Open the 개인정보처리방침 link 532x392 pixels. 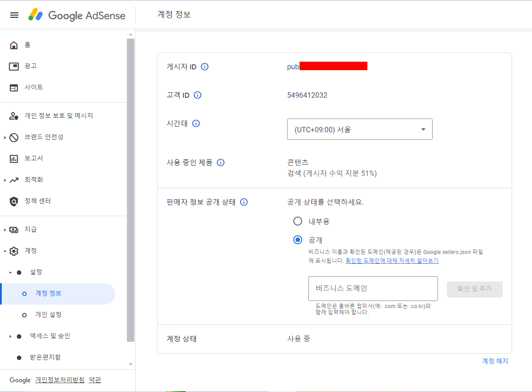[60, 380]
